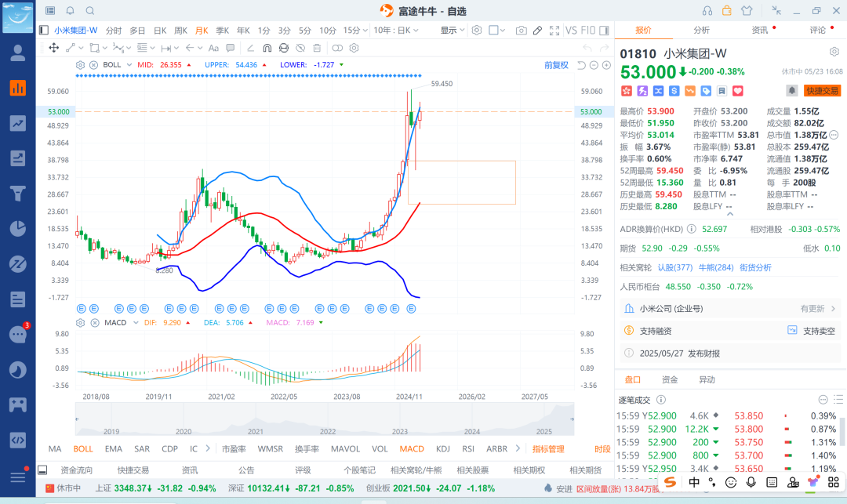The width and height of the screenshot is (847, 504).
Task: Open the layout square dropdown
Action: 496,31
